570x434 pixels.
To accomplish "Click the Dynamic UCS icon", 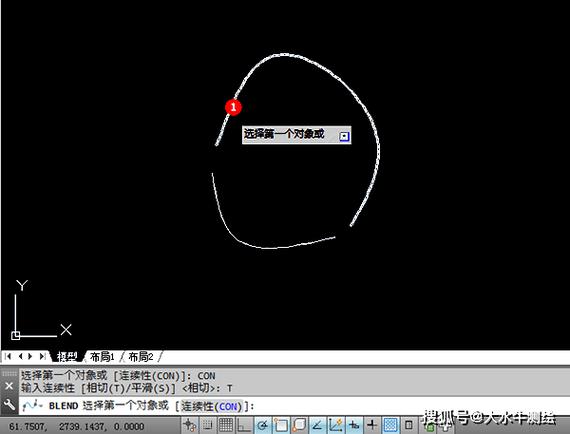I will tap(336, 425).
